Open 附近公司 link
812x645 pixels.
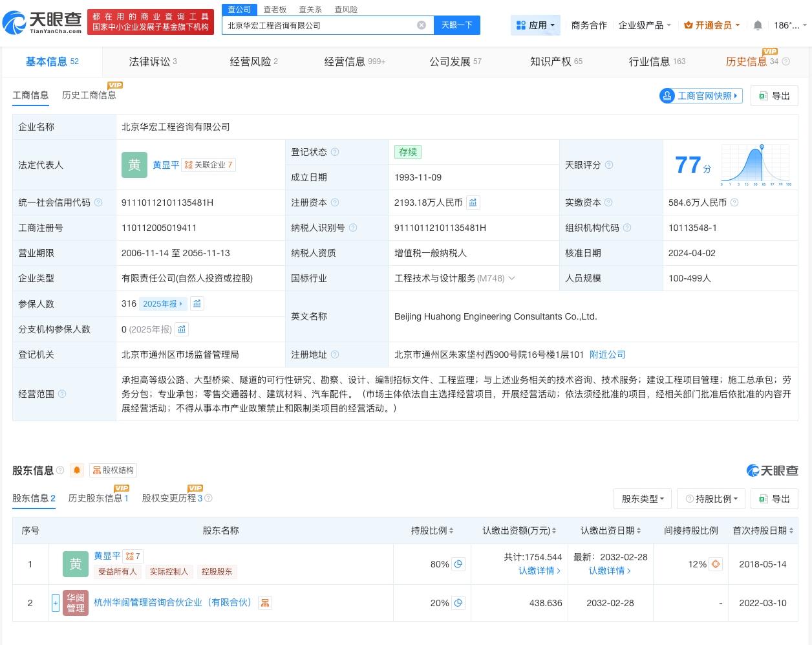(607, 355)
